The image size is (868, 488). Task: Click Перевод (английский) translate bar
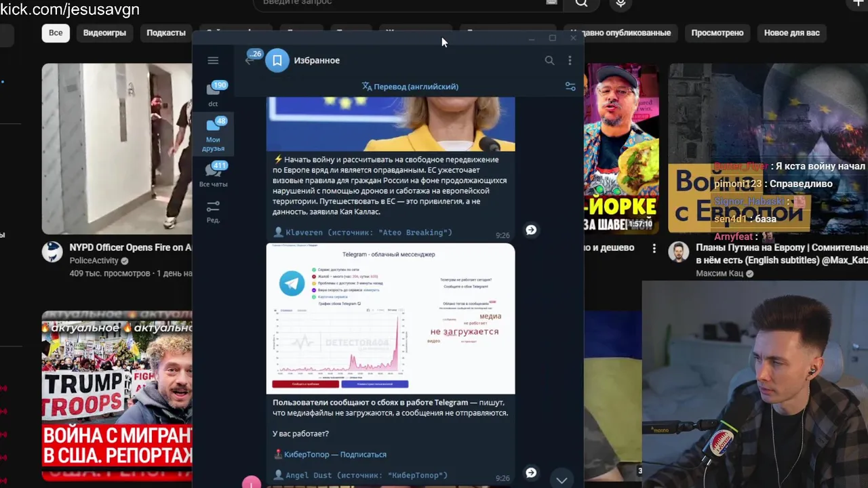point(410,87)
